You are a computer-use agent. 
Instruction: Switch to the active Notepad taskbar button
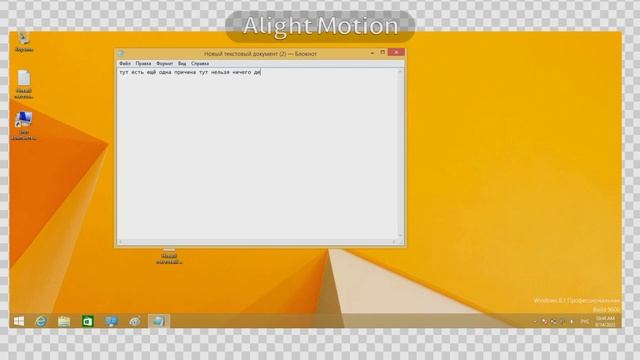159,321
